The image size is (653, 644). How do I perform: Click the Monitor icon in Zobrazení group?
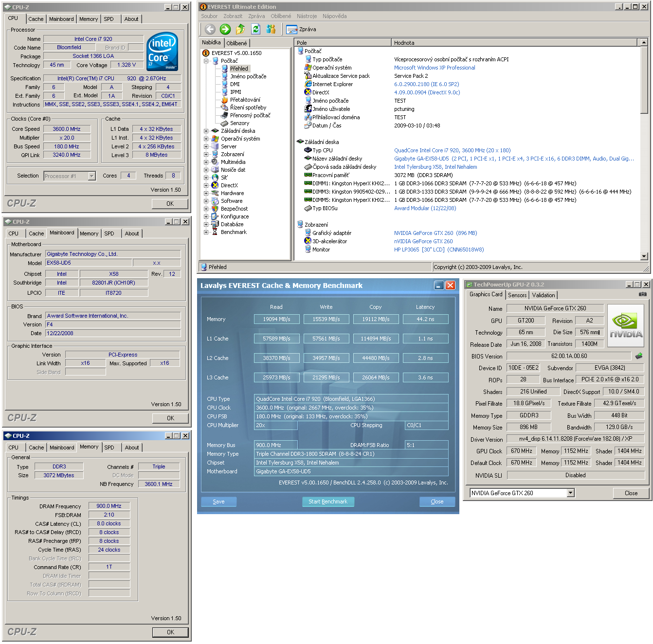(308, 250)
